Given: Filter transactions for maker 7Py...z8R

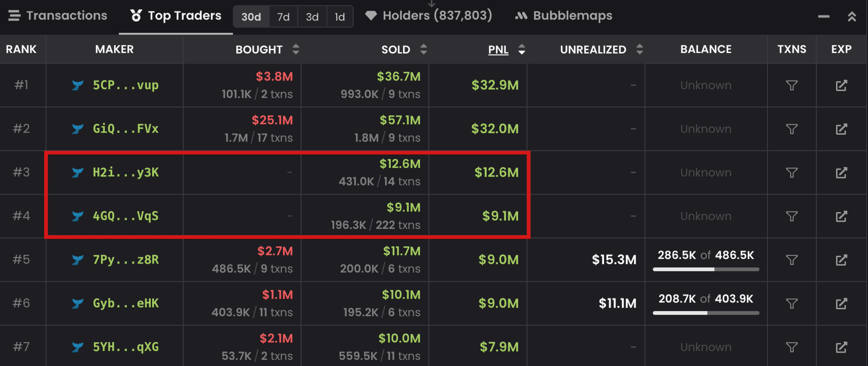Looking at the screenshot, I should [791, 260].
